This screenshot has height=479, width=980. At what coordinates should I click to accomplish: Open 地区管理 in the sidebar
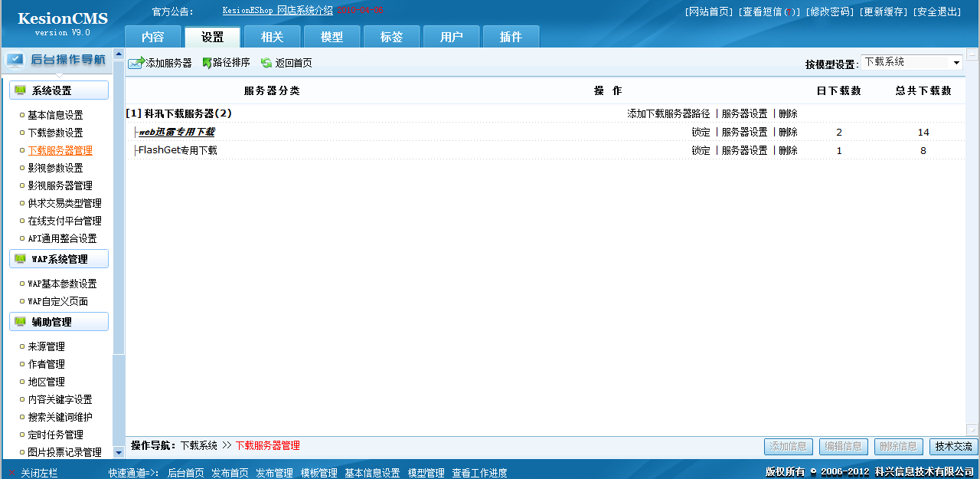[46, 382]
